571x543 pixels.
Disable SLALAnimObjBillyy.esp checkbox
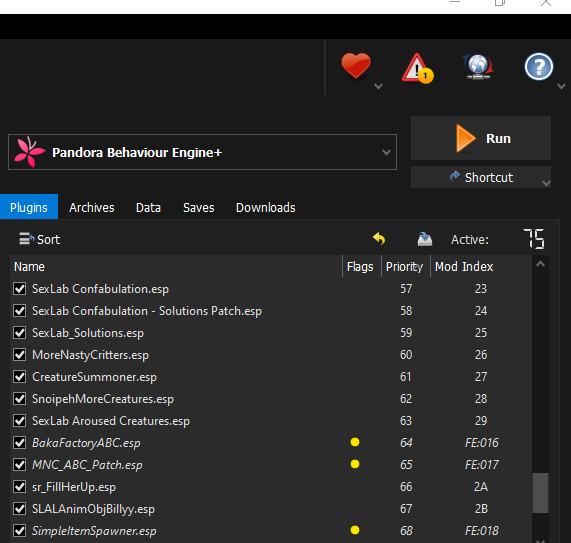point(19,509)
